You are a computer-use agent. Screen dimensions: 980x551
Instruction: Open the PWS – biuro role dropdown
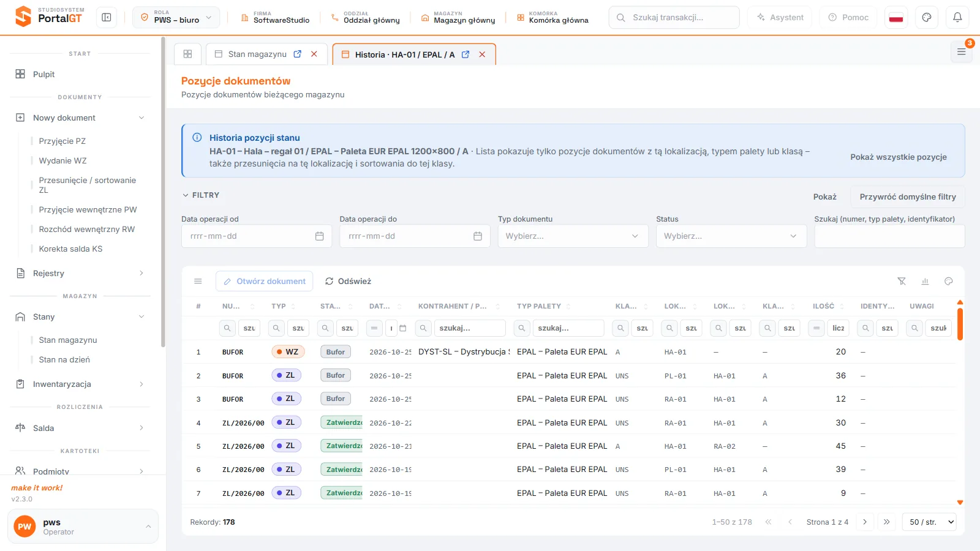(x=176, y=18)
